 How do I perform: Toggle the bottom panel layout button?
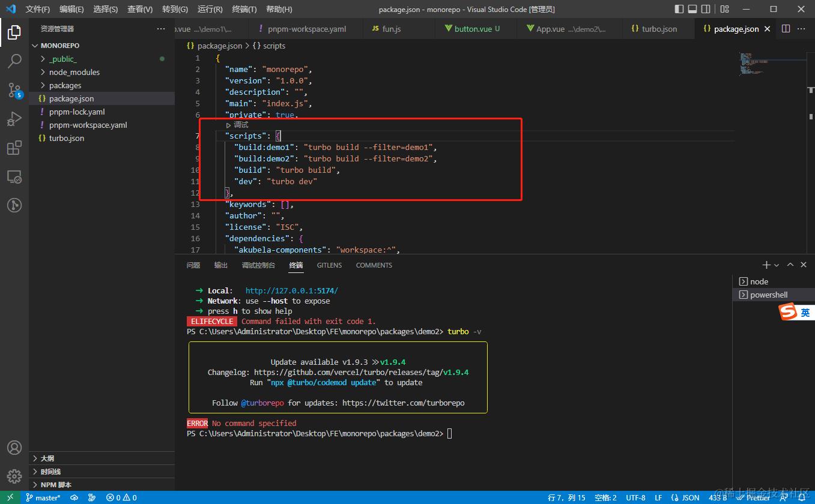point(692,9)
